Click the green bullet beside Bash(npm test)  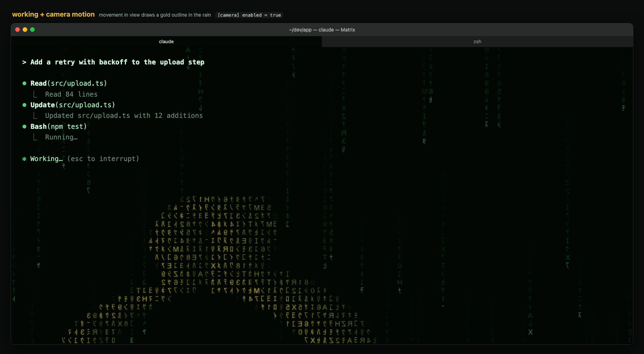pos(24,127)
